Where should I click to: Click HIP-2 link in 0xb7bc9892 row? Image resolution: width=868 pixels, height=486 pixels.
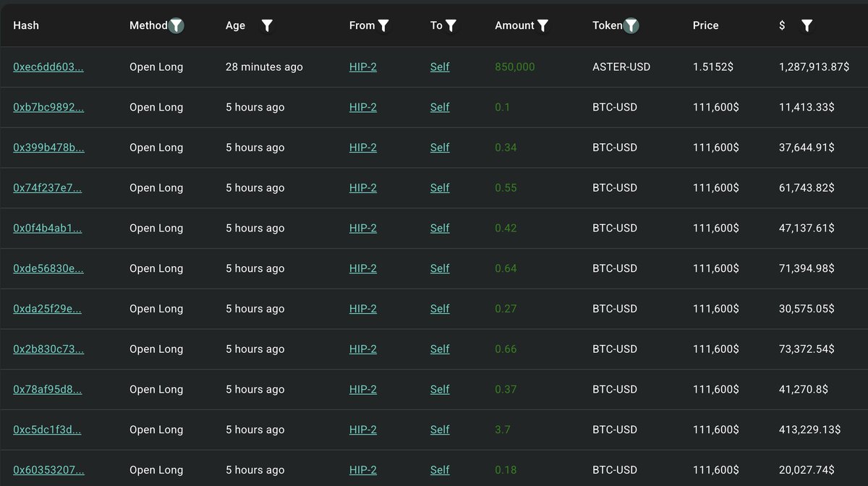click(x=363, y=108)
